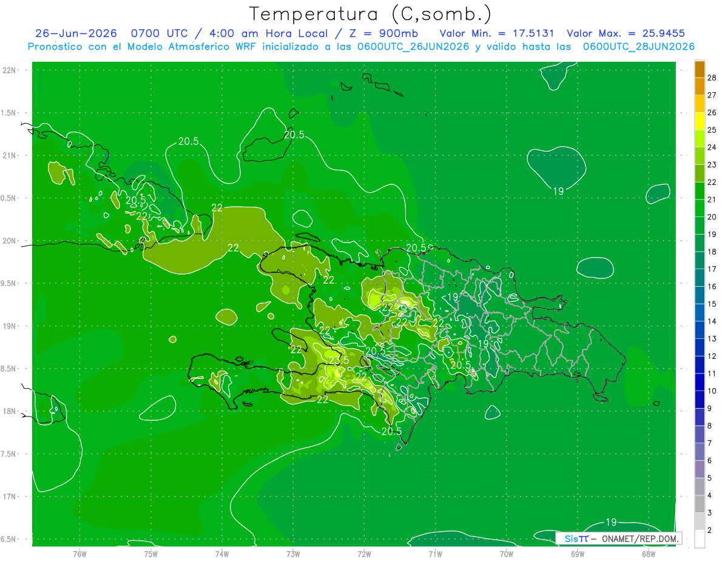Click the legend scale value "21"
Viewport: 728px width, 562px height.
coord(712,199)
